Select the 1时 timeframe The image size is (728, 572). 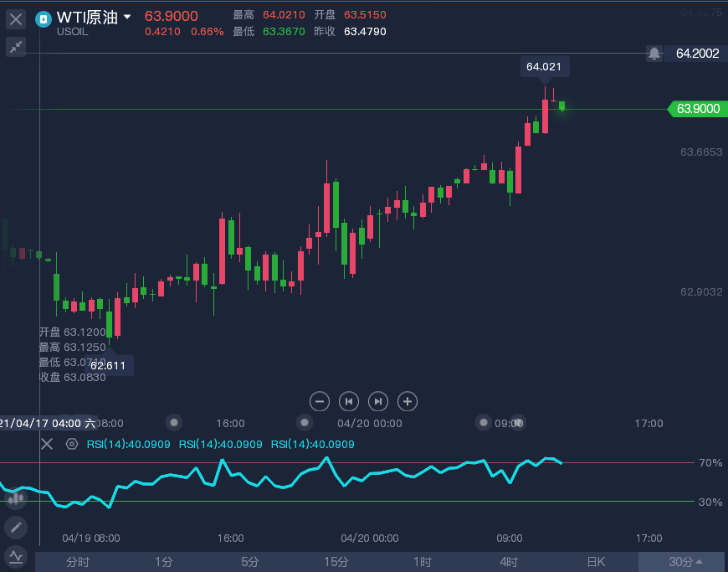tap(423, 562)
